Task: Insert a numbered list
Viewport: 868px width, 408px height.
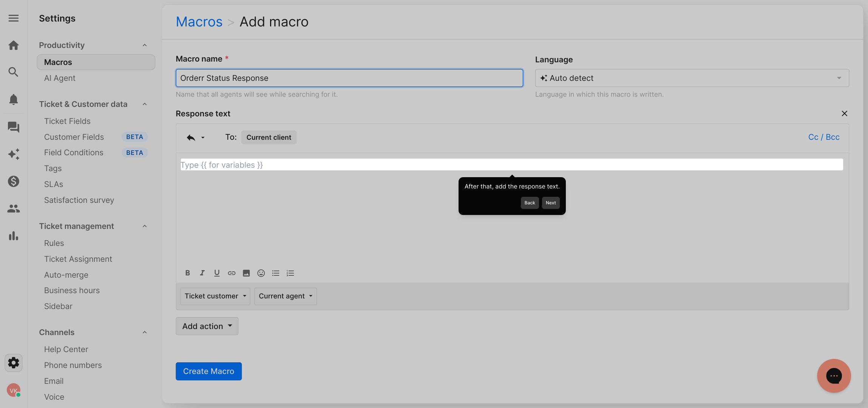Action: click(x=290, y=273)
